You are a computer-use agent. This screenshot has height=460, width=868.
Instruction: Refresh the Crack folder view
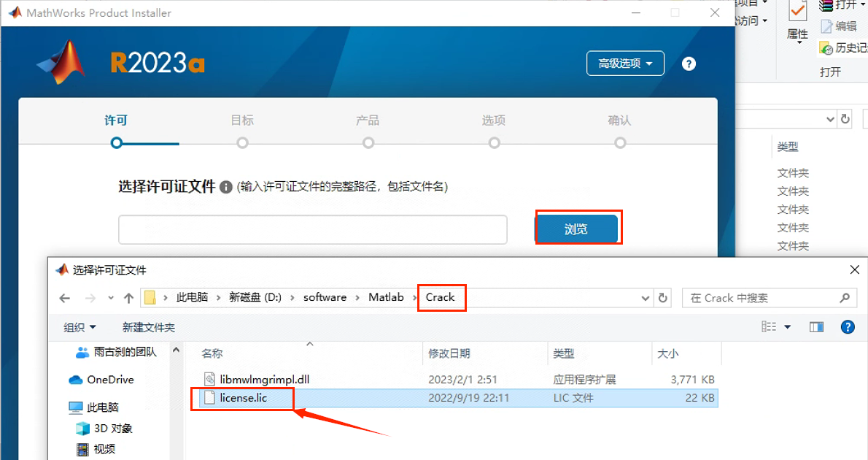coord(662,298)
